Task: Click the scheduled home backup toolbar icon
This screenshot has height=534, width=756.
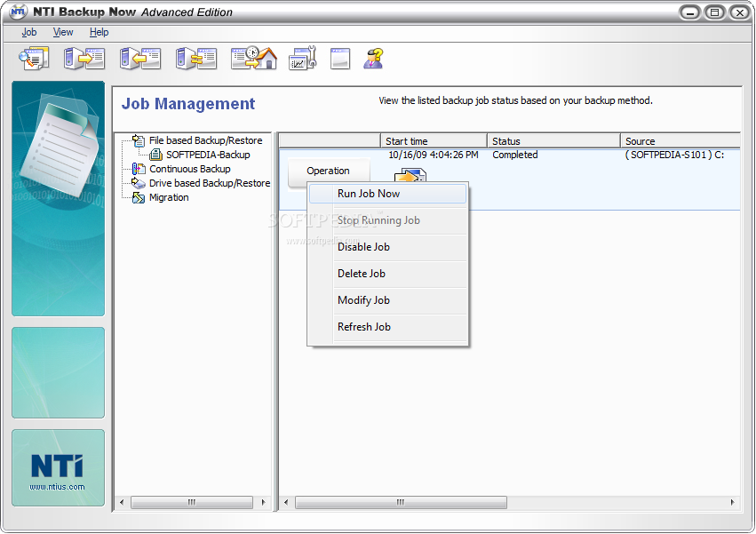Action: [x=254, y=59]
